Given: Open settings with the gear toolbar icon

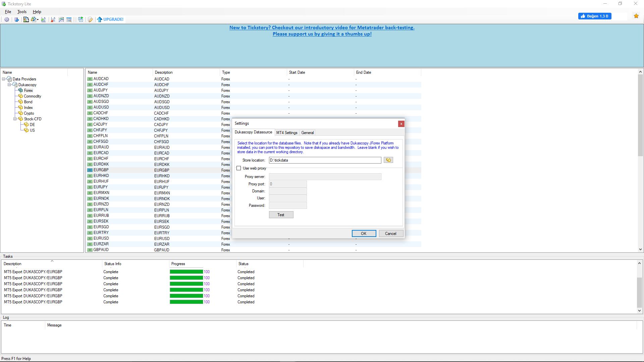Looking at the screenshot, I should tap(7, 19).
